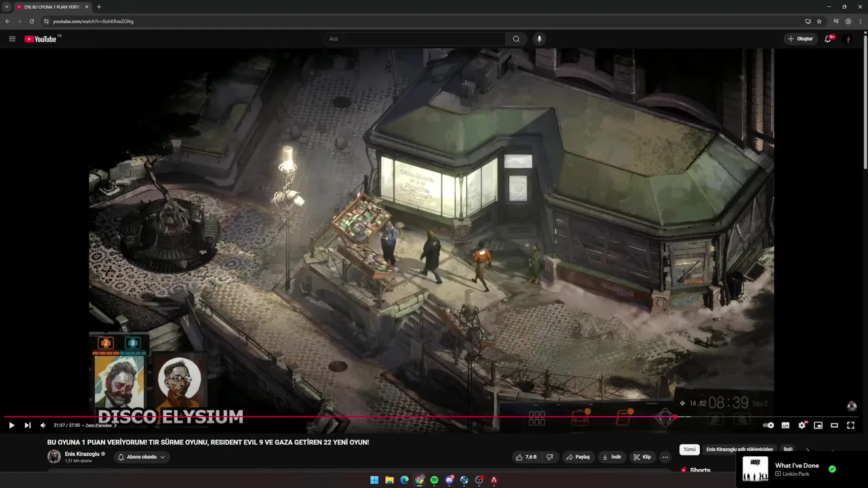Screen dimensions: 868x488
Task: Close the BU OYUNA 1 PUAN tab
Action: tap(87, 7)
